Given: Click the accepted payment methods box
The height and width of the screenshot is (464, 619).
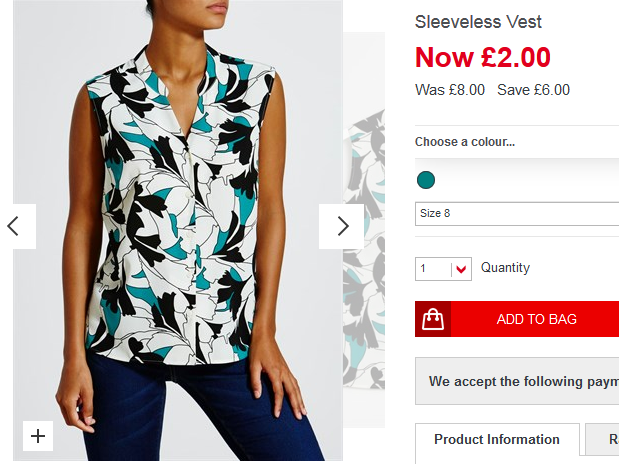Looking at the screenshot, I should point(517,381).
